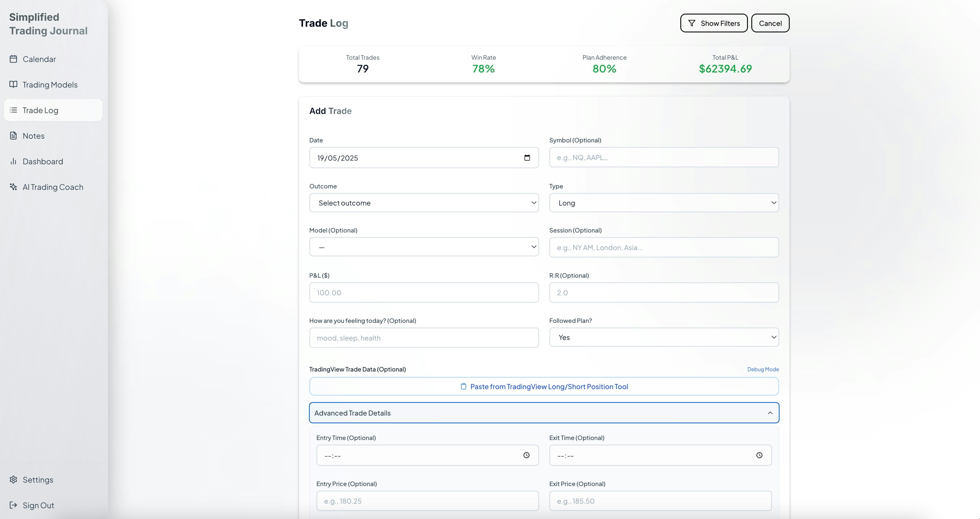Open the Type dropdown showing Long
The image size is (980, 519).
(664, 203)
